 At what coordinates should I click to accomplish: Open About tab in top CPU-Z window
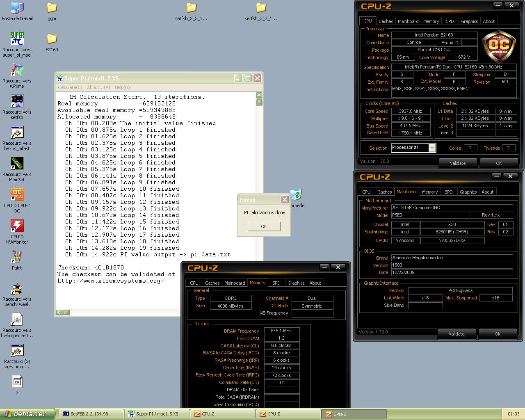pyautogui.click(x=488, y=21)
